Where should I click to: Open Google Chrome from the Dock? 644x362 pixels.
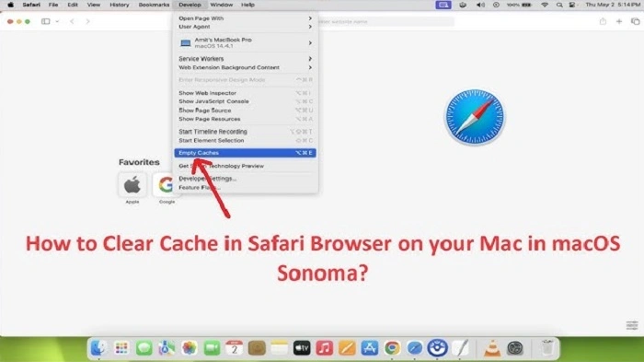pos(392,348)
